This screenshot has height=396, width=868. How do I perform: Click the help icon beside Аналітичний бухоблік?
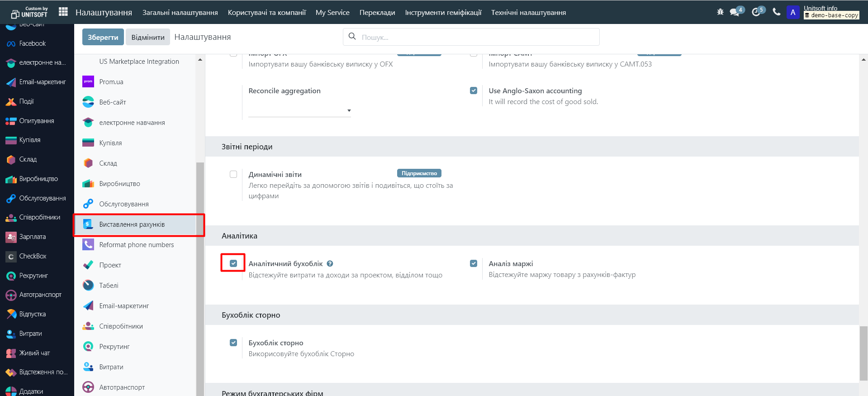(x=330, y=264)
